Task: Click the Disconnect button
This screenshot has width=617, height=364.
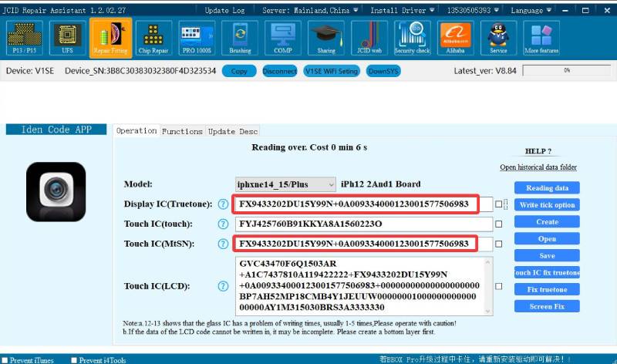Action: [x=280, y=71]
